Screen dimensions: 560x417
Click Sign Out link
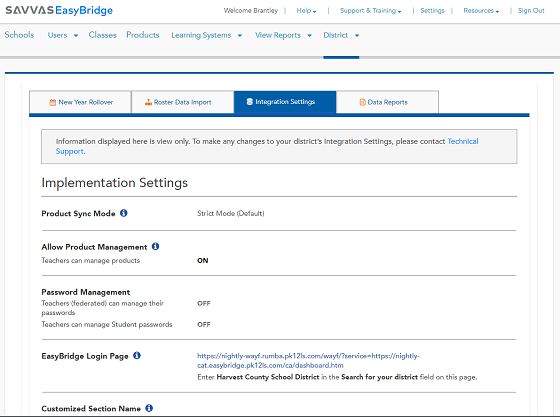click(531, 11)
